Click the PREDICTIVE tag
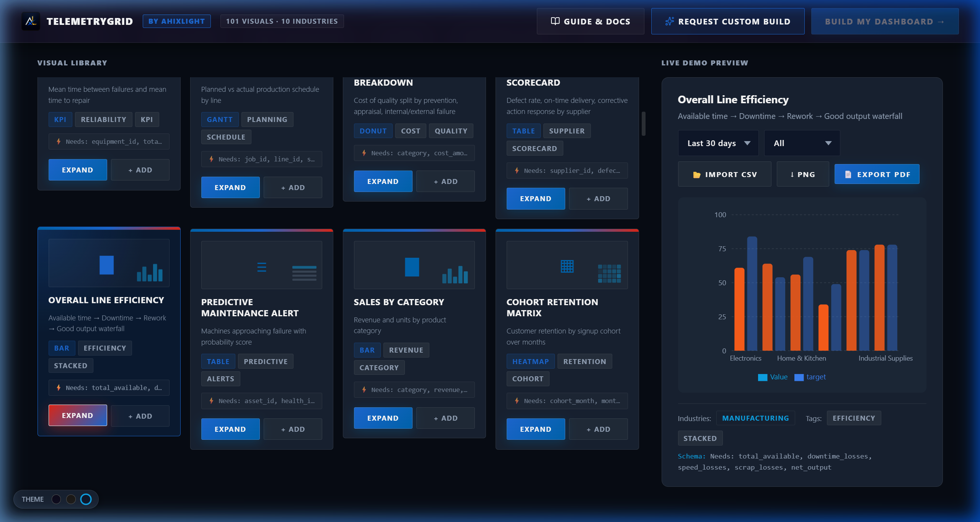Screen dimensions: 980x522 [266, 361]
